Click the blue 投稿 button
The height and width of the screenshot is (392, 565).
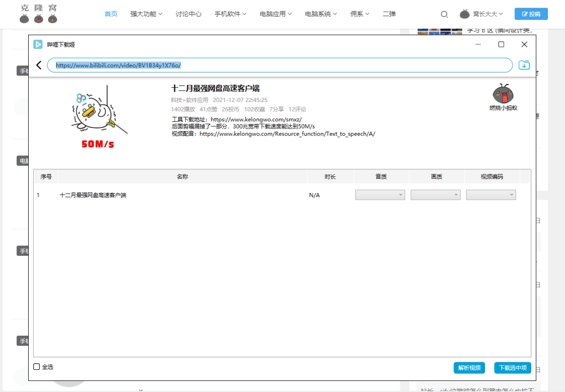click(x=531, y=14)
